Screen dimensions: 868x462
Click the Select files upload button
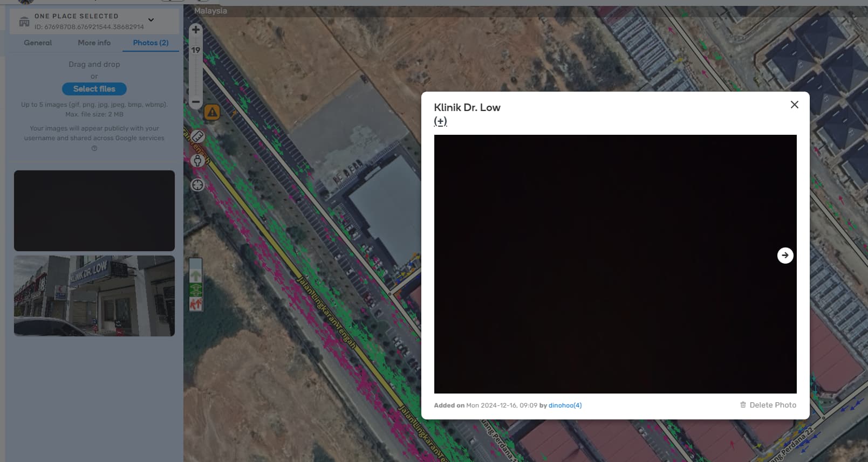coord(94,89)
